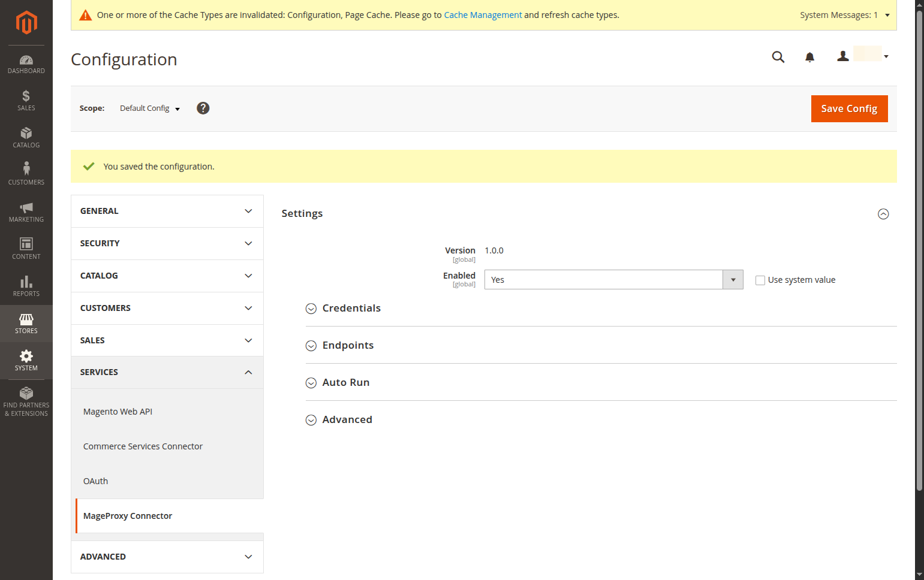Expand the Customers configuration tab
924x580 pixels.
click(x=167, y=308)
